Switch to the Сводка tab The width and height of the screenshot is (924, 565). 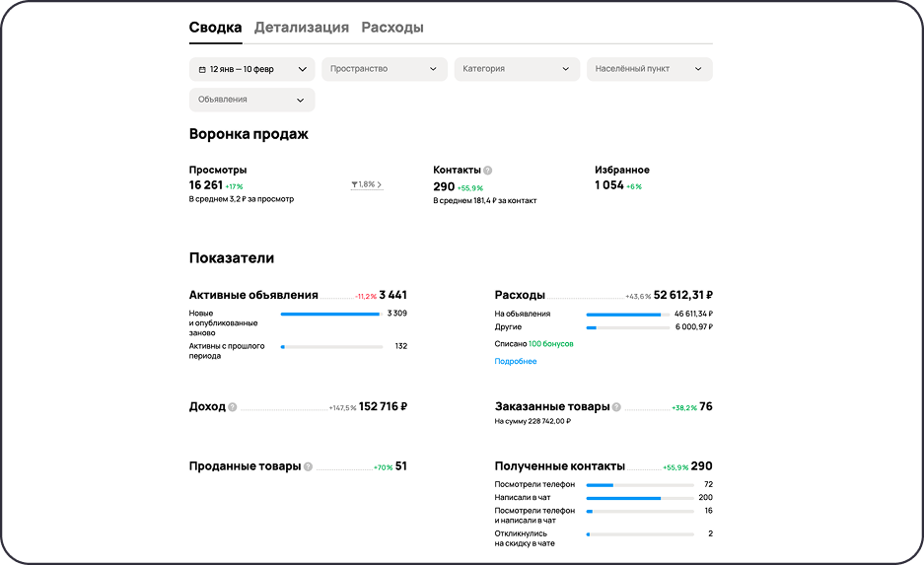[x=215, y=28]
